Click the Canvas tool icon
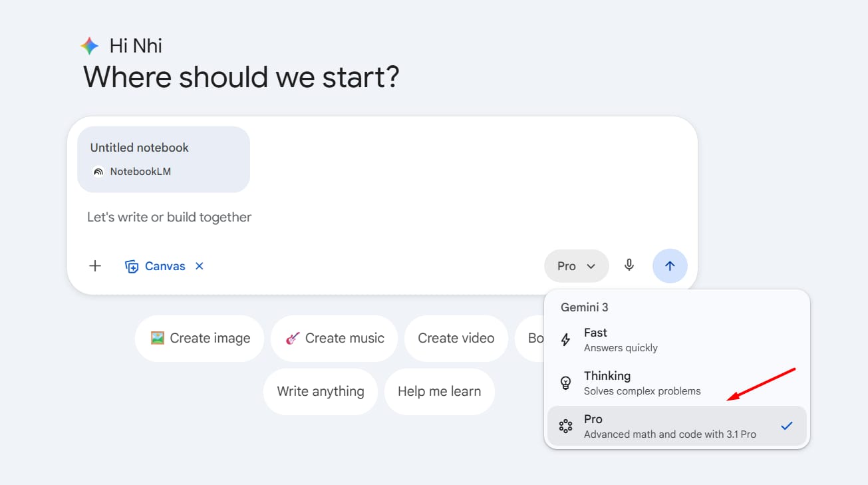The image size is (868, 485). [x=132, y=266]
